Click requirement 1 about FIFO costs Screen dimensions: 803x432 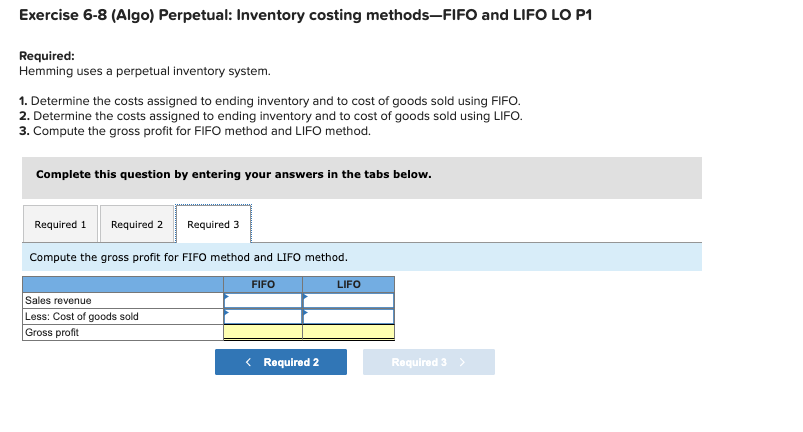(x=270, y=101)
